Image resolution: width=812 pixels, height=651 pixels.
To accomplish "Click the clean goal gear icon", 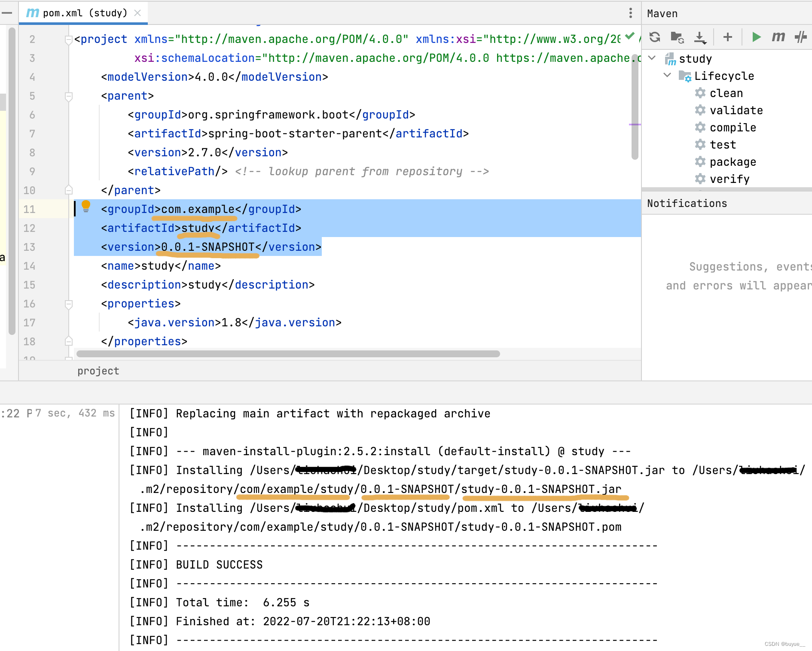I will [700, 93].
